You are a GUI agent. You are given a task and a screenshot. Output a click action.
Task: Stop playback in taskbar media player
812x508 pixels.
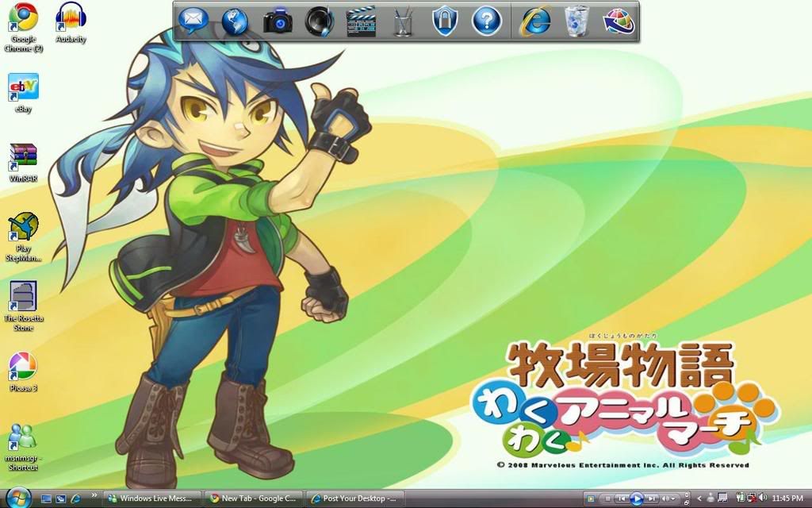click(x=608, y=498)
